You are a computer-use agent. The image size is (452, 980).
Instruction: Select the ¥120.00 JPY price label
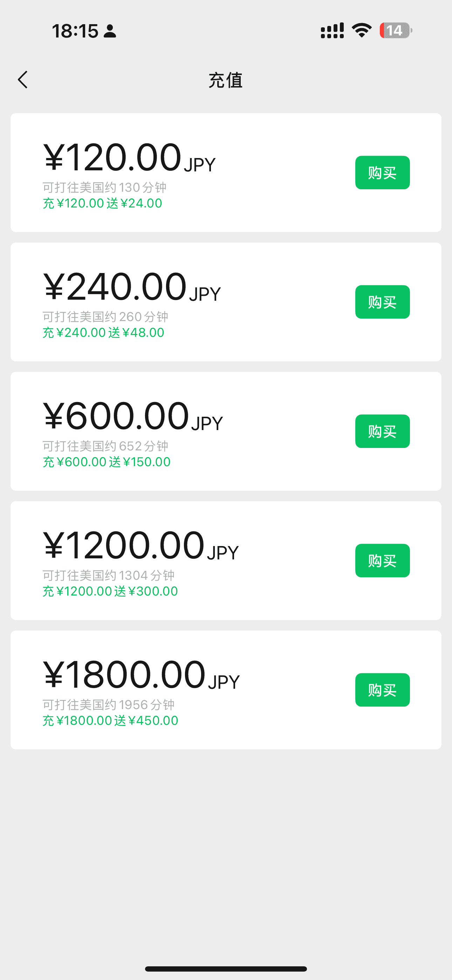click(129, 157)
